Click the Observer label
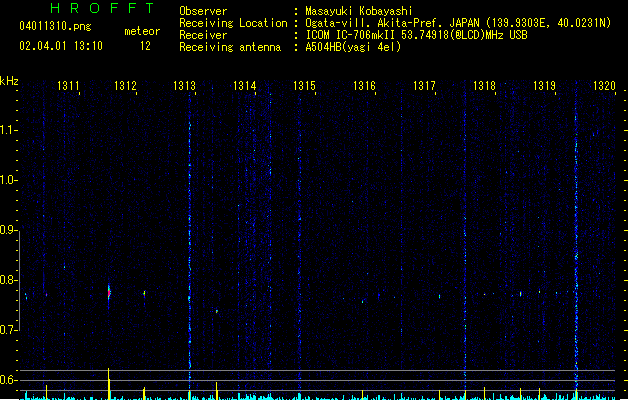This screenshot has height=400, width=629. (x=203, y=11)
